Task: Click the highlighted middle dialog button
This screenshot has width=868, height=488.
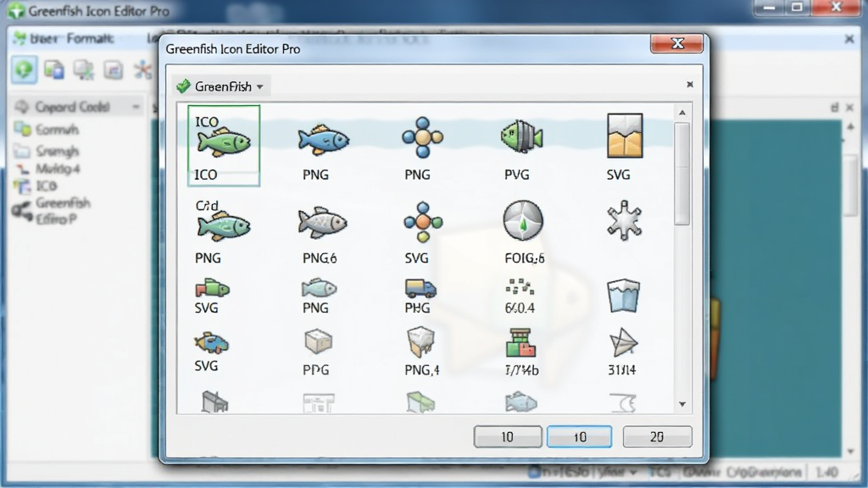Action: click(x=580, y=437)
